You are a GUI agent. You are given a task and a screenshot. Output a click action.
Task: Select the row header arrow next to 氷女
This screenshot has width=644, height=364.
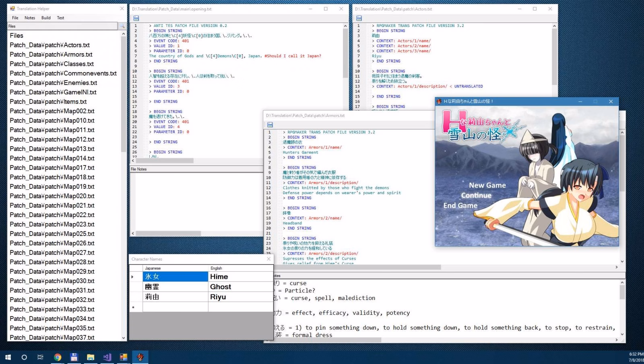click(133, 277)
